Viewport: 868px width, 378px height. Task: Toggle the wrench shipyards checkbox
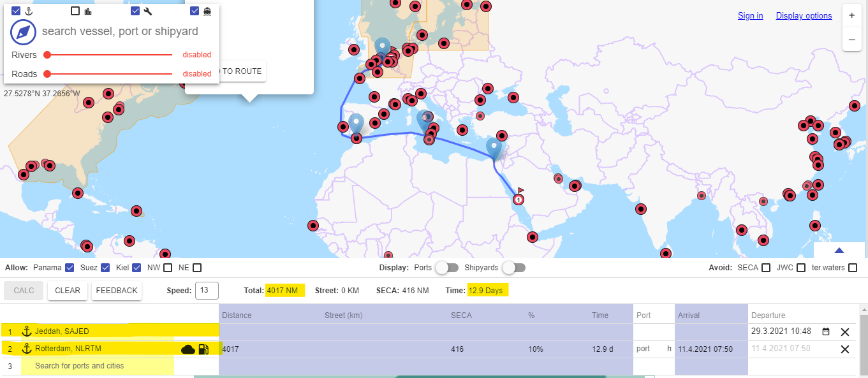click(135, 11)
